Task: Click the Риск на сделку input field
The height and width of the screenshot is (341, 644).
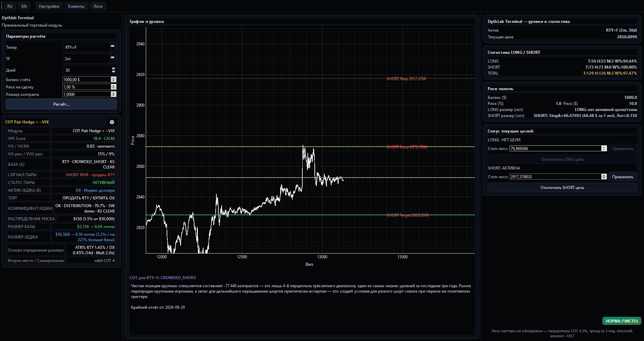Action: [x=87, y=87]
